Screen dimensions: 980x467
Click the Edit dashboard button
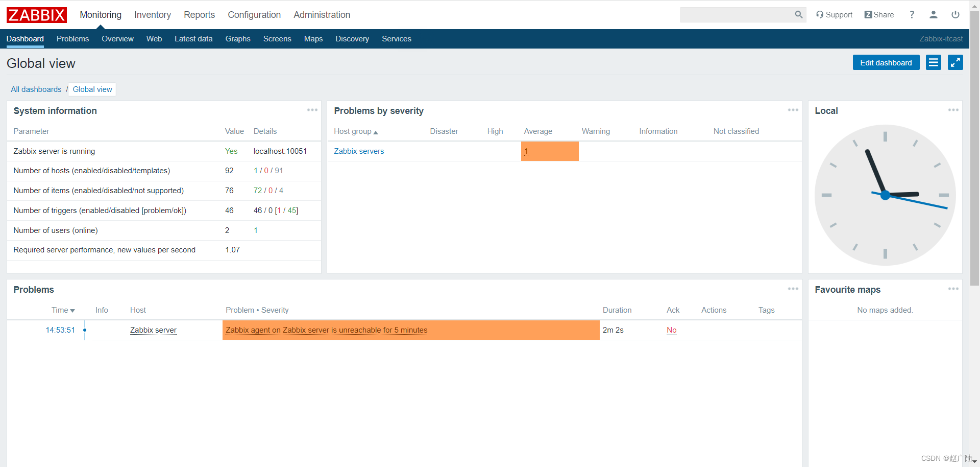click(886, 62)
